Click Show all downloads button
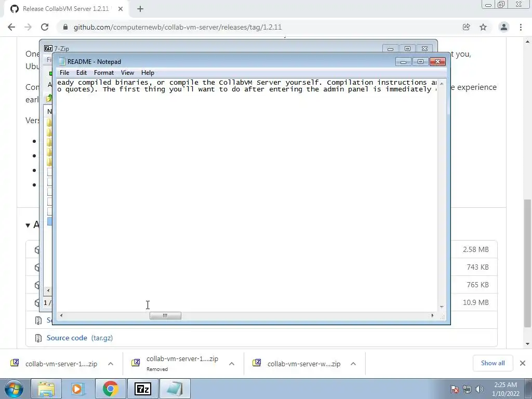The height and width of the screenshot is (399, 532). 493,363
